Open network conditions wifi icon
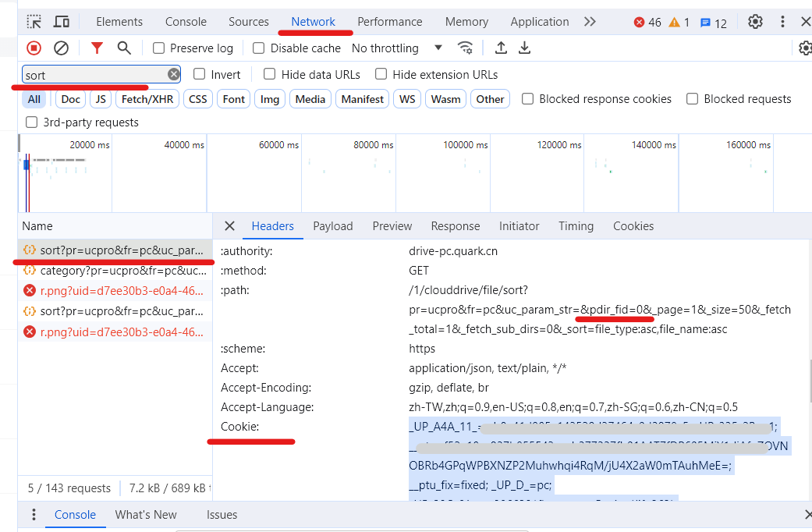Viewport: 812px width, 532px height. pos(466,48)
